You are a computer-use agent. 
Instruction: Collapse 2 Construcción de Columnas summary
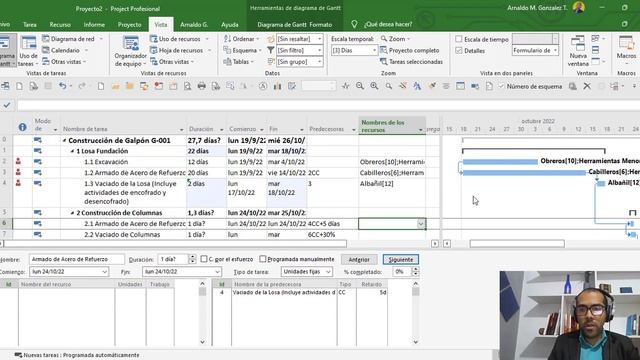click(x=72, y=213)
